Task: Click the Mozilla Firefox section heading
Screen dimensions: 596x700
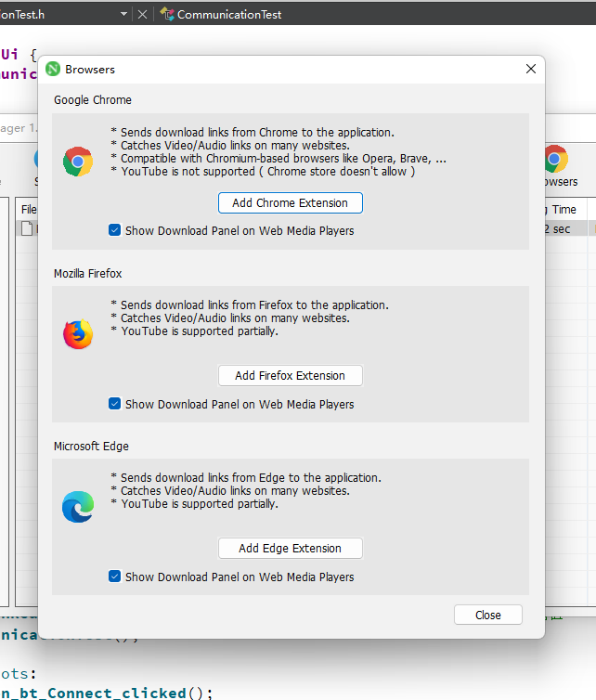Action: click(x=88, y=273)
